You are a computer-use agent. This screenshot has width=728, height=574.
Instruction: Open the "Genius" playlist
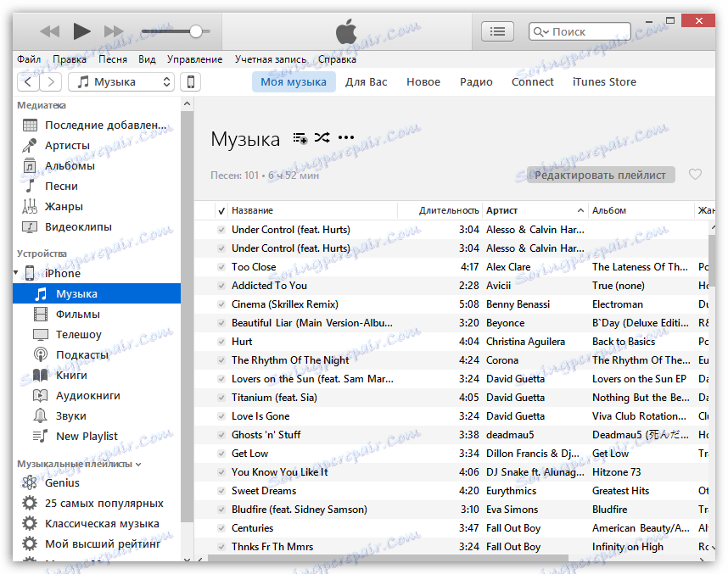coord(97,483)
